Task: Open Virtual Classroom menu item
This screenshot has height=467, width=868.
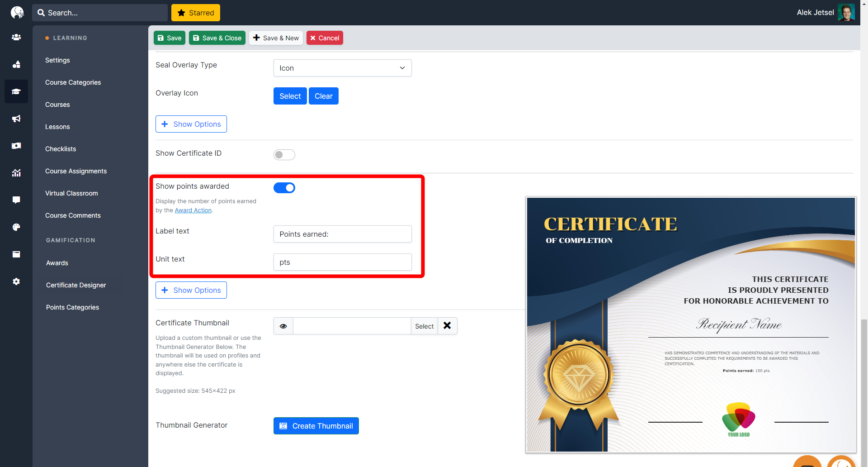Action: coord(71,193)
